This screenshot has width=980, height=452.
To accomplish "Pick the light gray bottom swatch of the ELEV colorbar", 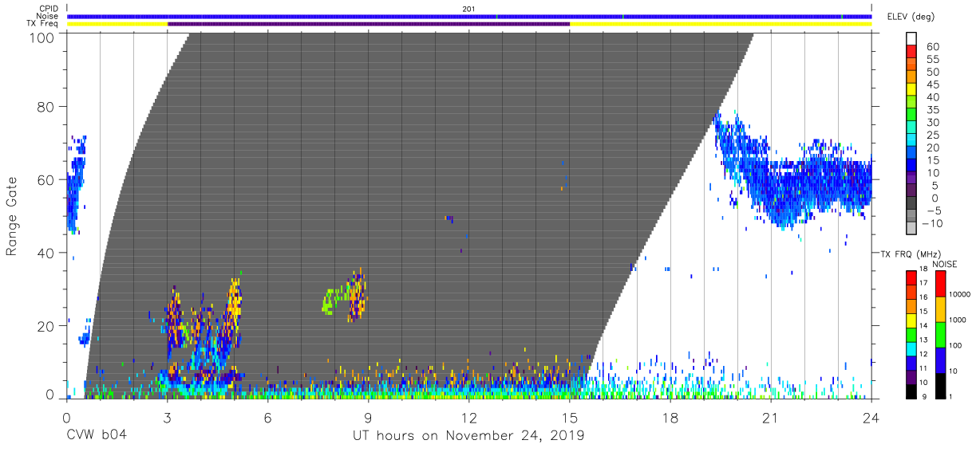I will (911, 230).
